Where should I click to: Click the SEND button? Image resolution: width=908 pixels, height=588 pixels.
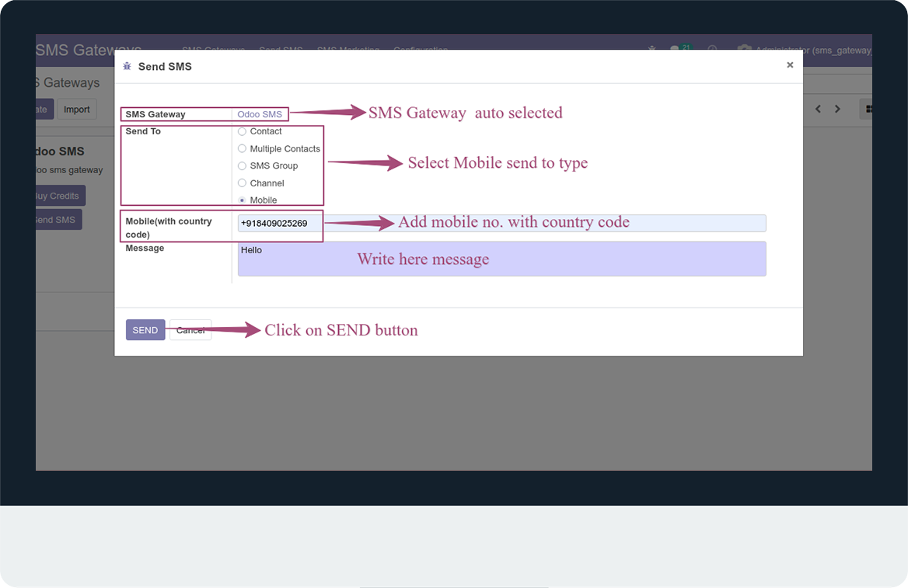click(x=145, y=330)
